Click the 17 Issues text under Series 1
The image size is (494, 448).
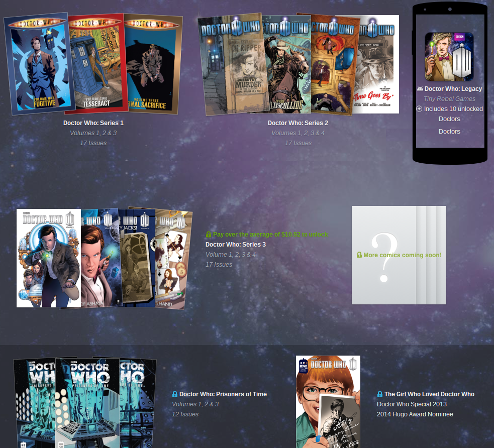(x=93, y=143)
